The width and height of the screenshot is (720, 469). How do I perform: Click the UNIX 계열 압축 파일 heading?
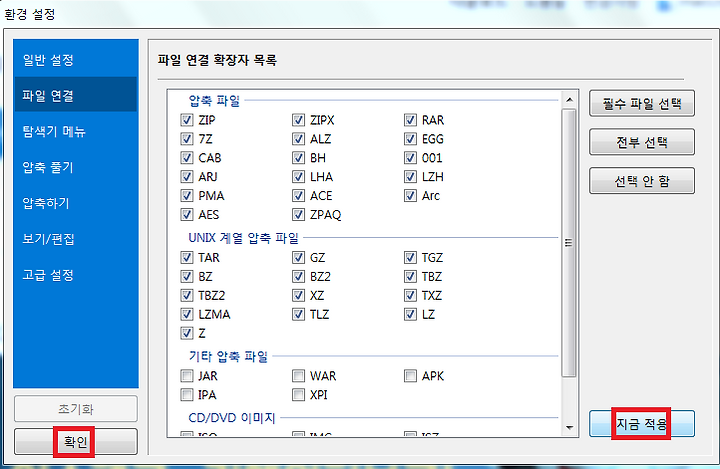(x=243, y=238)
